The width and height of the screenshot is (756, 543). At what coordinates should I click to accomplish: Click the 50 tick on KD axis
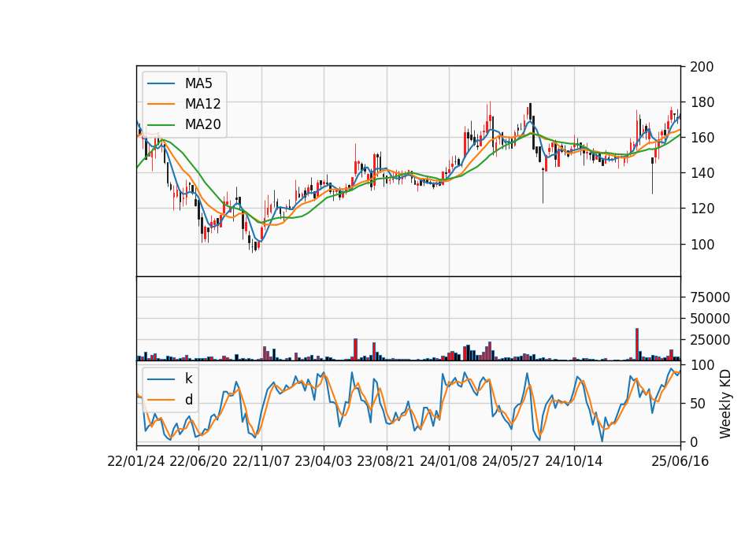click(x=698, y=403)
